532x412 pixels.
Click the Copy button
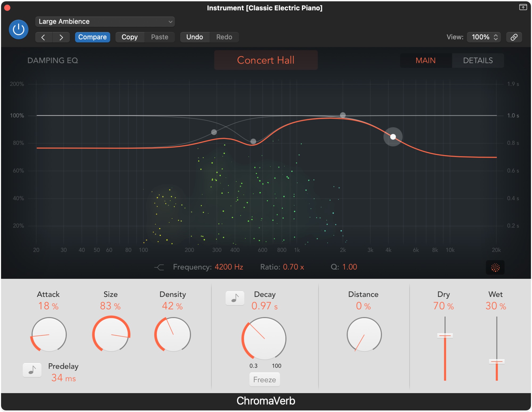tap(130, 37)
